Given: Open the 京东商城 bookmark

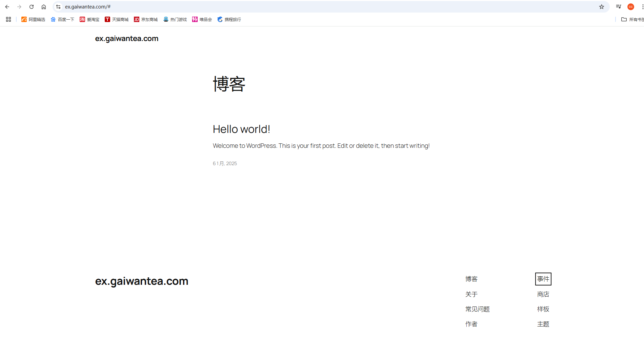Looking at the screenshot, I should click(x=146, y=19).
